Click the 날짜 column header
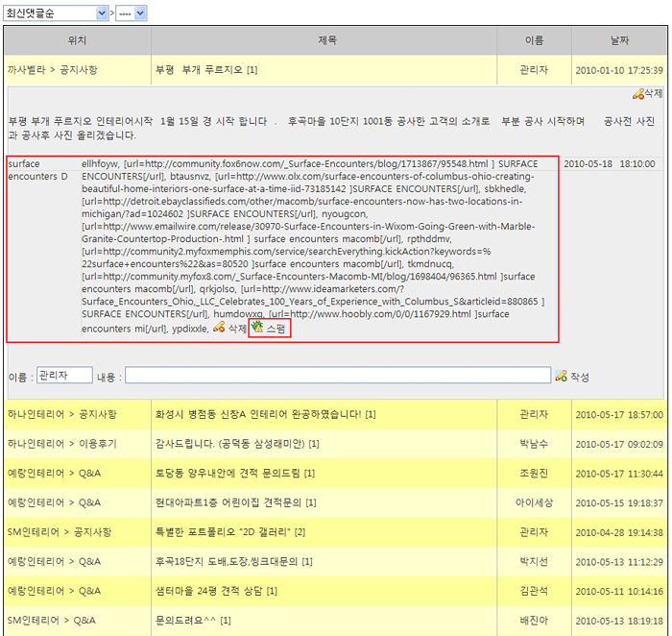Image resolution: width=672 pixels, height=636 pixels. tap(619, 40)
